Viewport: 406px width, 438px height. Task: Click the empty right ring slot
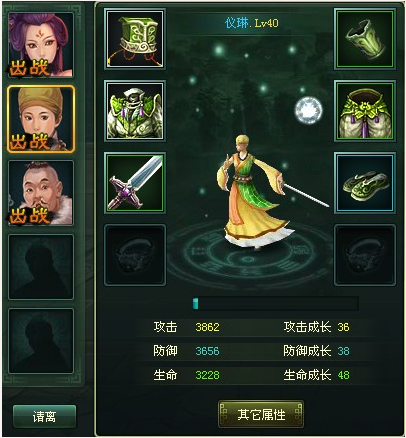click(365, 255)
